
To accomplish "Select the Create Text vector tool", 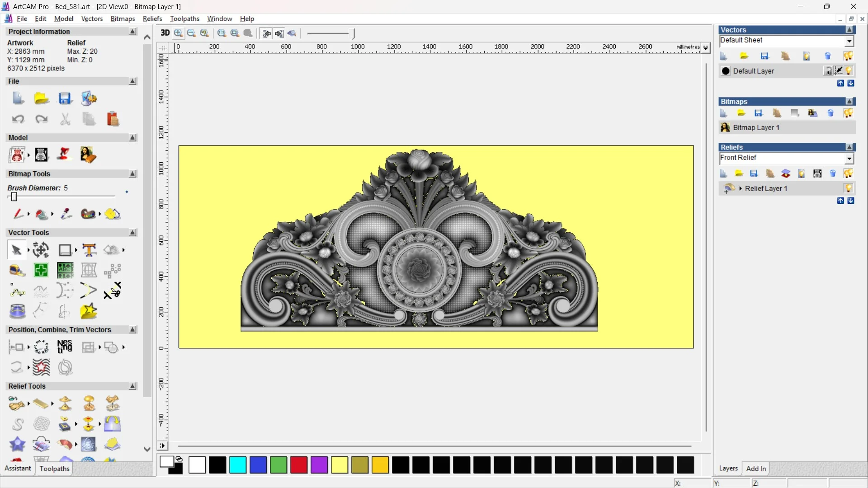I will pyautogui.click(x=89, y=250).
